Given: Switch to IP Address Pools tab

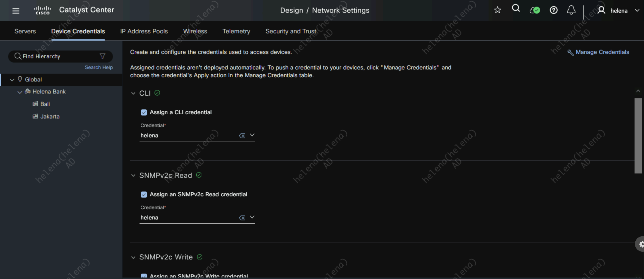Looking at the screenshot, I should [x=144, y=31].
